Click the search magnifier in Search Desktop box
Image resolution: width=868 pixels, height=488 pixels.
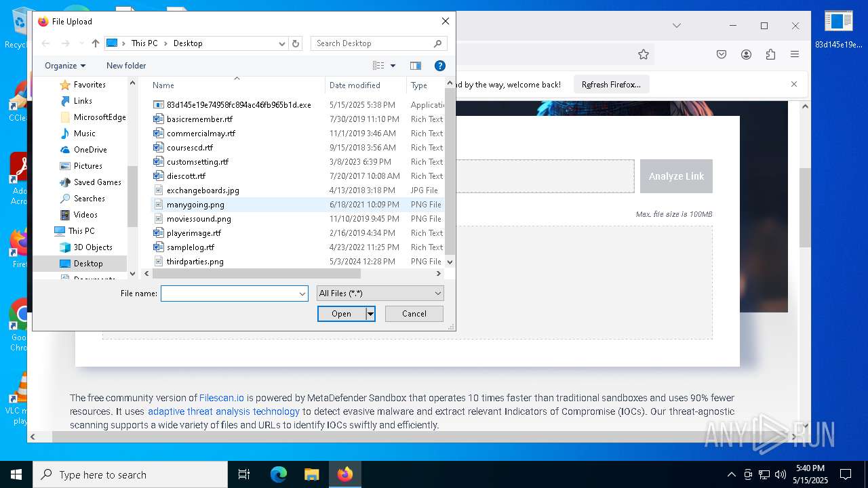click(x=438, y=43)
